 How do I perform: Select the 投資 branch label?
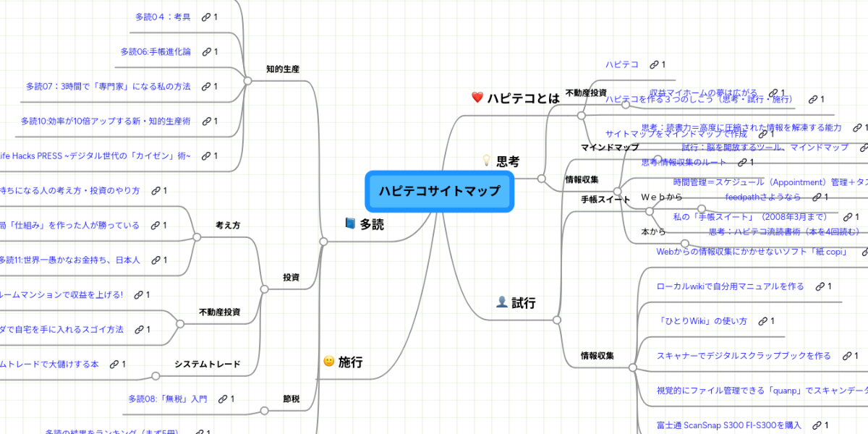(x=291, y=277)
